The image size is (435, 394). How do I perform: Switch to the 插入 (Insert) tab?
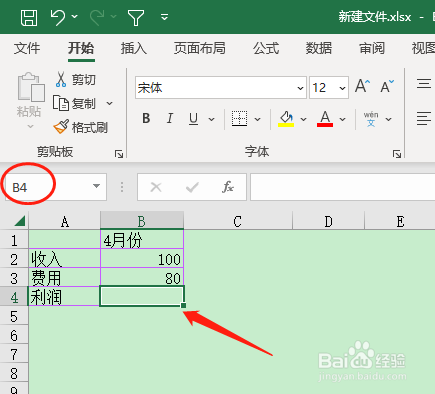(133, 49)
